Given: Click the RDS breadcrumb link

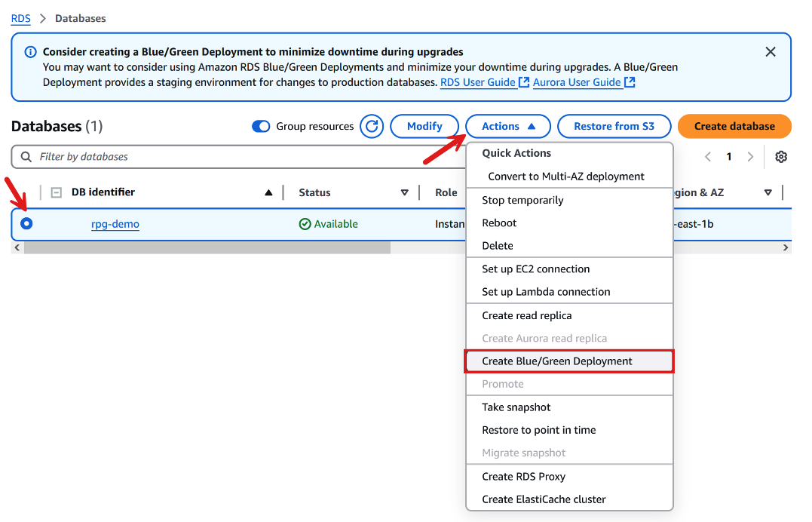Looking at the screenshot, I should 20,19.
